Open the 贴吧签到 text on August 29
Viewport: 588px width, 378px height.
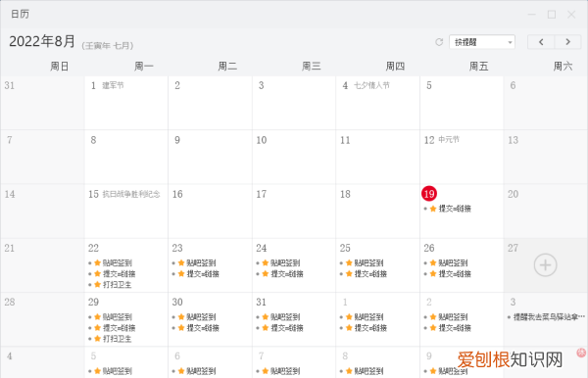point(117,317)
